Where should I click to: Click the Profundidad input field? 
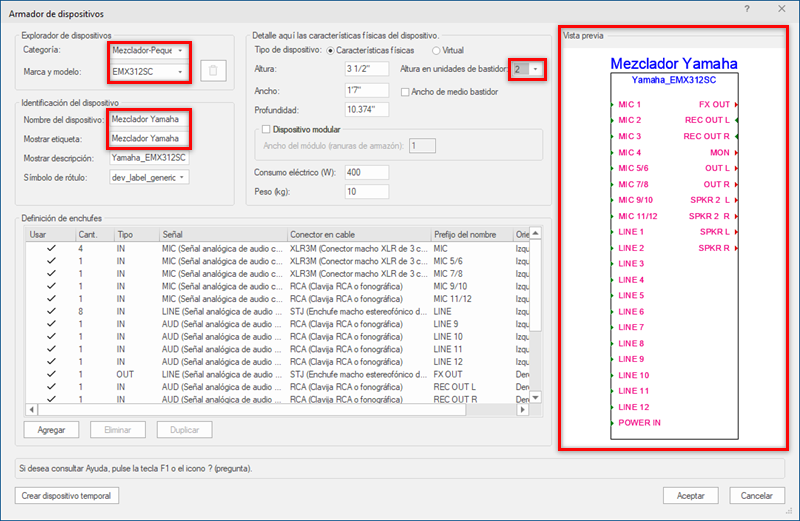point(367,110)
